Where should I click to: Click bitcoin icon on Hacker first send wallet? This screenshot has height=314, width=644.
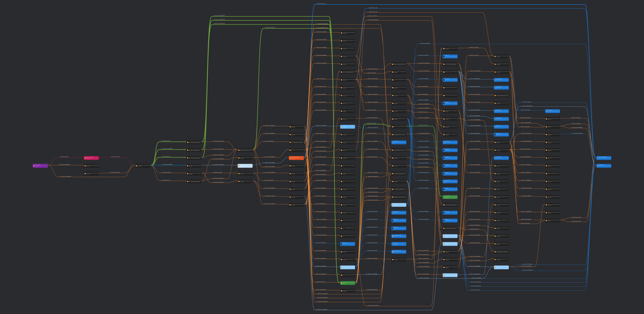[85, 158]
